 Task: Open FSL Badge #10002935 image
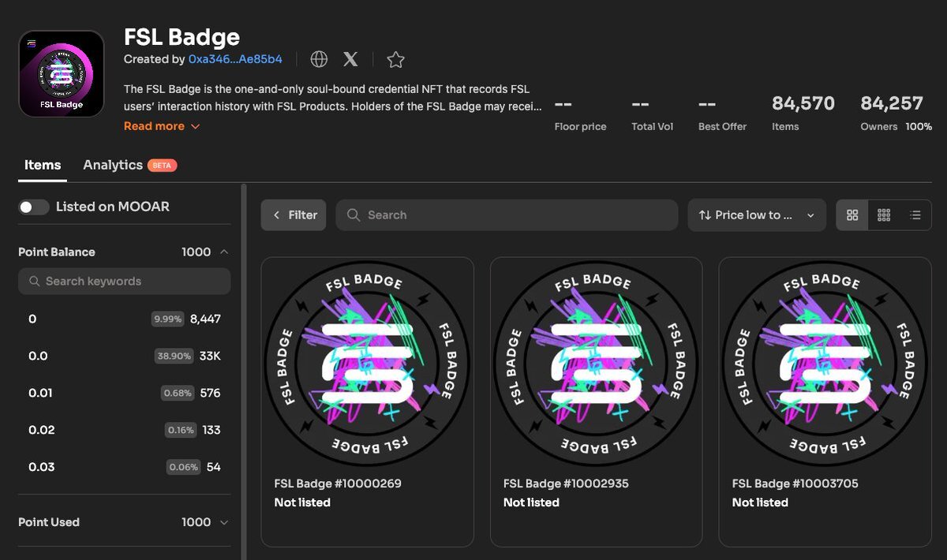click(x=596, y=363)
